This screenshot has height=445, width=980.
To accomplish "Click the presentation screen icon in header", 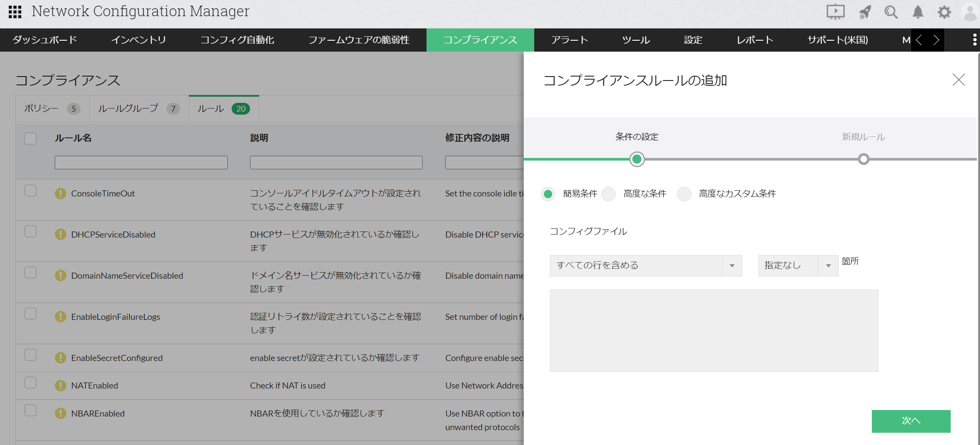I will coord(835,12).
